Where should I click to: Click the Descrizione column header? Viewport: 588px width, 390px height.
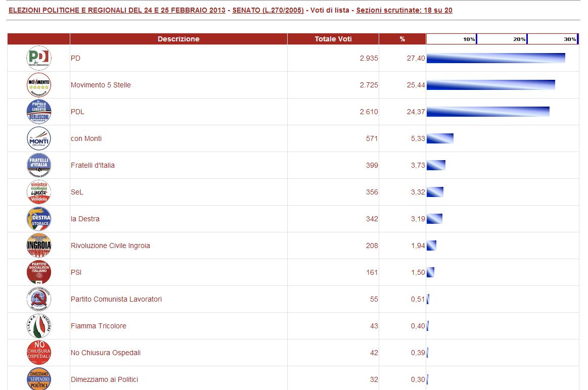tap(178, 39)
